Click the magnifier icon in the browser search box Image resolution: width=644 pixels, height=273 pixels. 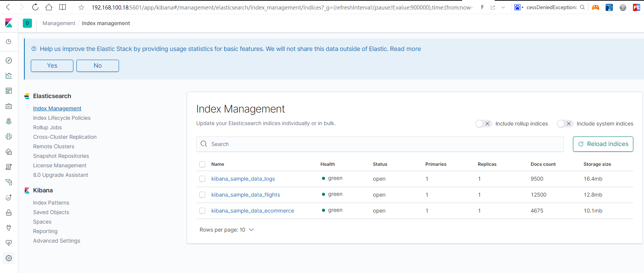tap(582, 7)
